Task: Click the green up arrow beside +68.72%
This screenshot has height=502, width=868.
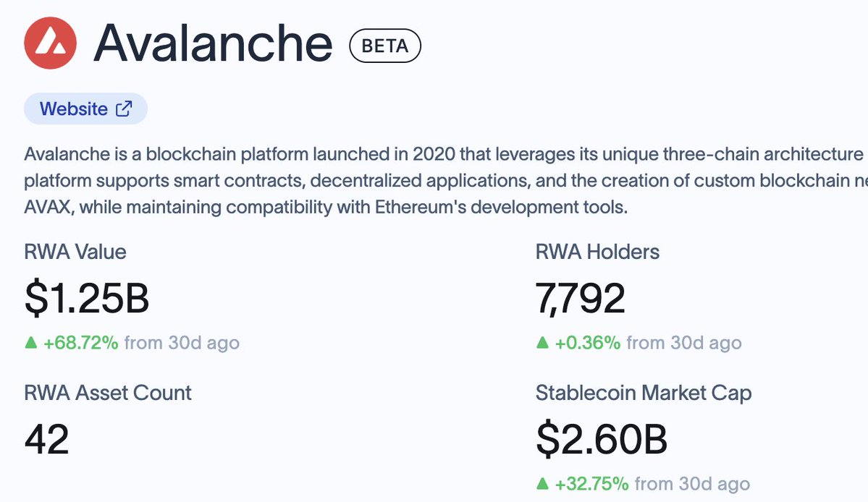Action: click(x=30, y=343)
